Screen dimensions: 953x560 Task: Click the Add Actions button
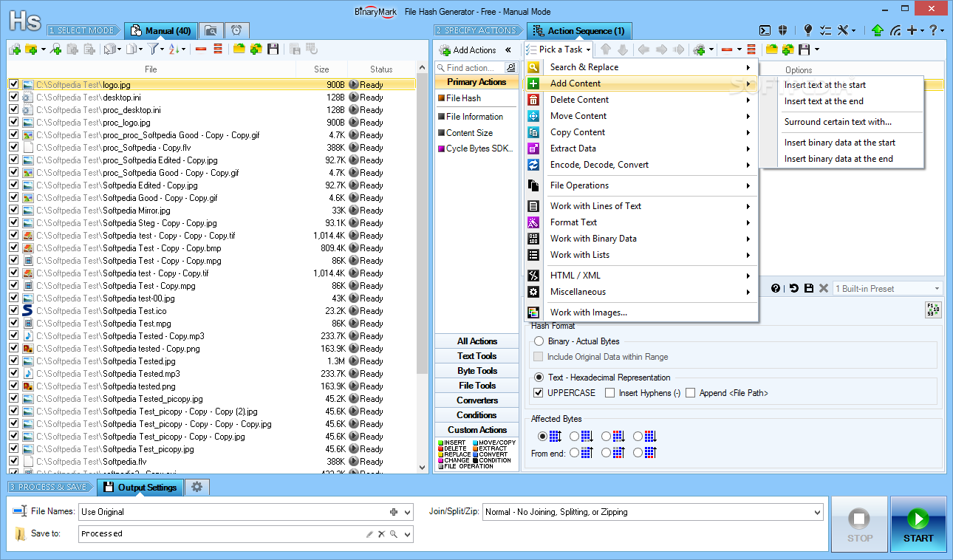(x=468, y=50)
